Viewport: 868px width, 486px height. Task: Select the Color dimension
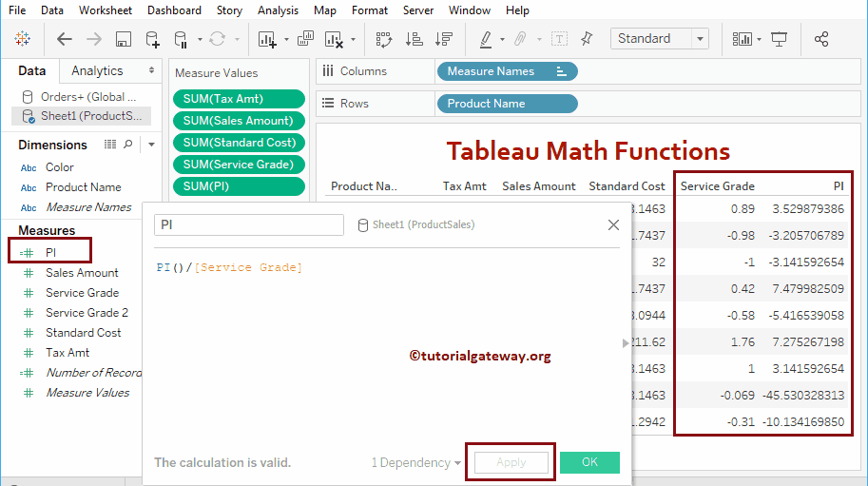click(x=59, y=167)
